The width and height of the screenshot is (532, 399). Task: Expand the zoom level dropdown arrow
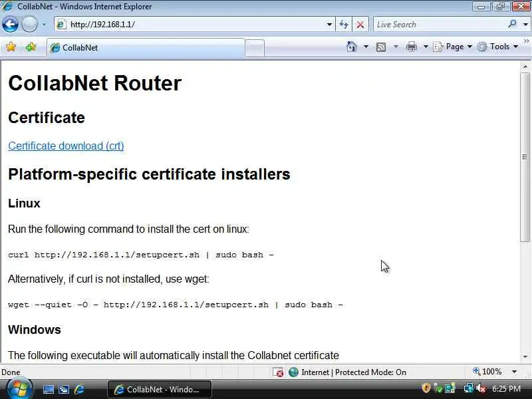coord(514,372)
